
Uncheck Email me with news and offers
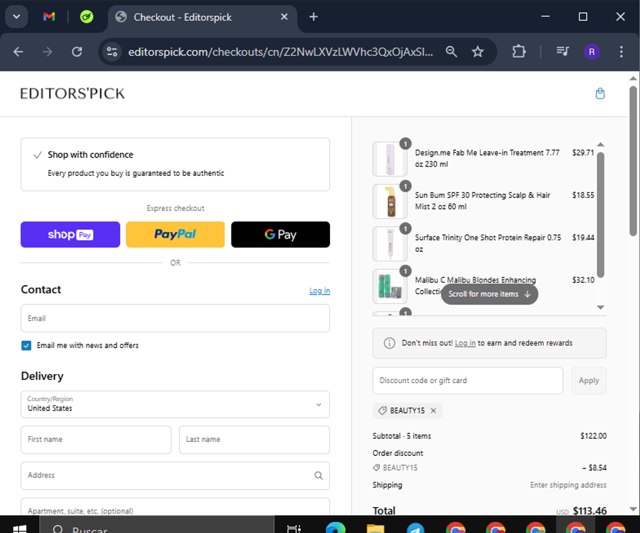click(26, 346)
